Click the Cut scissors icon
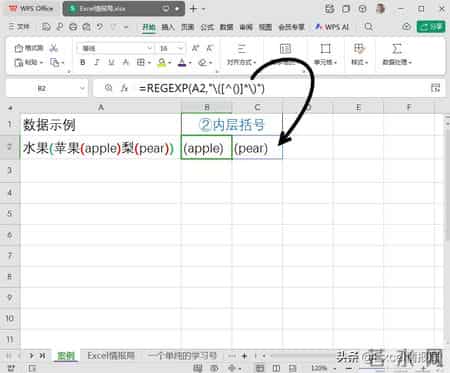Image resolution: width=450 pixels, height=373 pixels. click(53, 48)
